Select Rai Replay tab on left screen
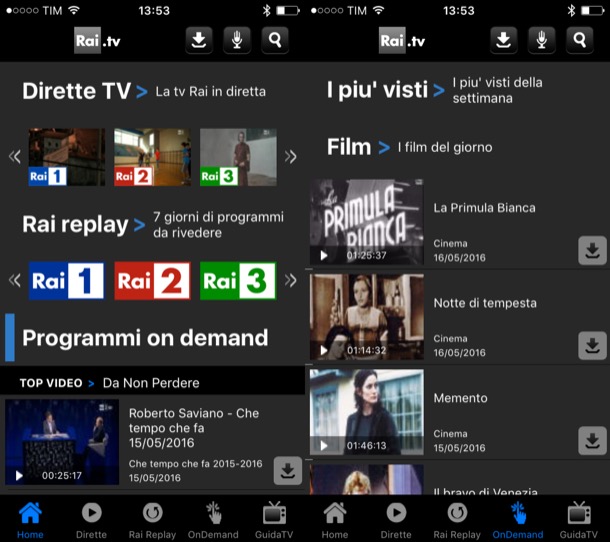 [152, 520]
